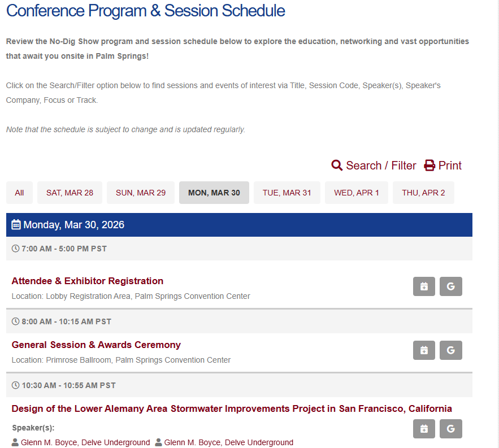499x448 pixels.
Task: Switch to SUN, MAR 29 tab
Action: (141, 193)
